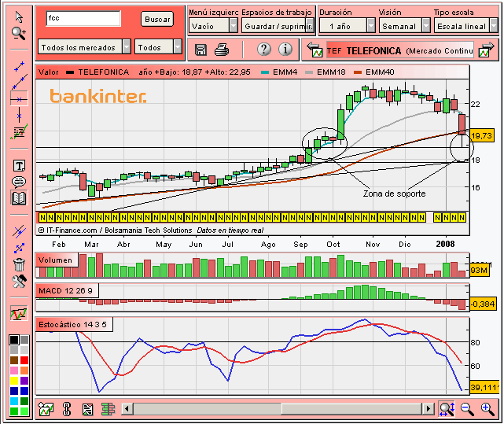
Task: Zoom in with plus magnifier
Action: point(487,409)
